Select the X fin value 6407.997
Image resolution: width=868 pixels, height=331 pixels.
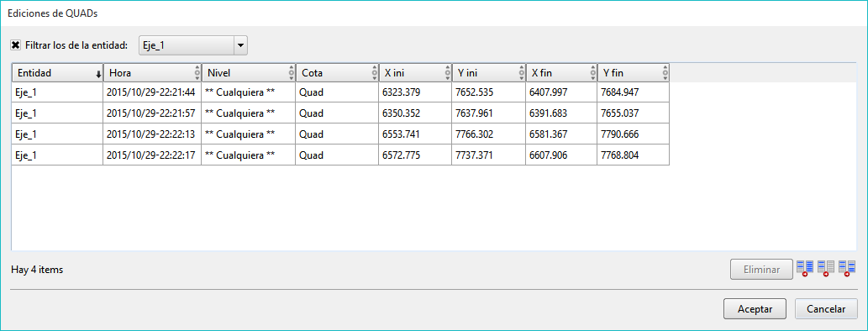coord(562,92)
